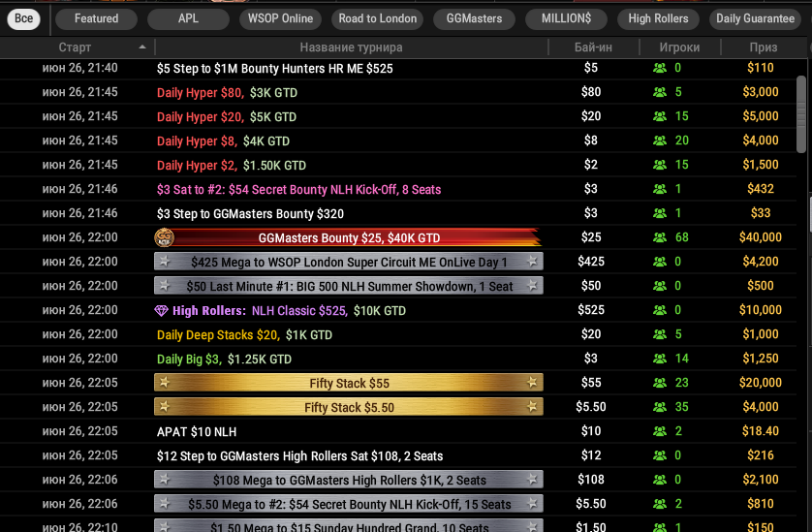Image resolution: width=812 pixels, height=532 pixels.
Task: Sort by the Бай-ин column
Action: [593, 47]
